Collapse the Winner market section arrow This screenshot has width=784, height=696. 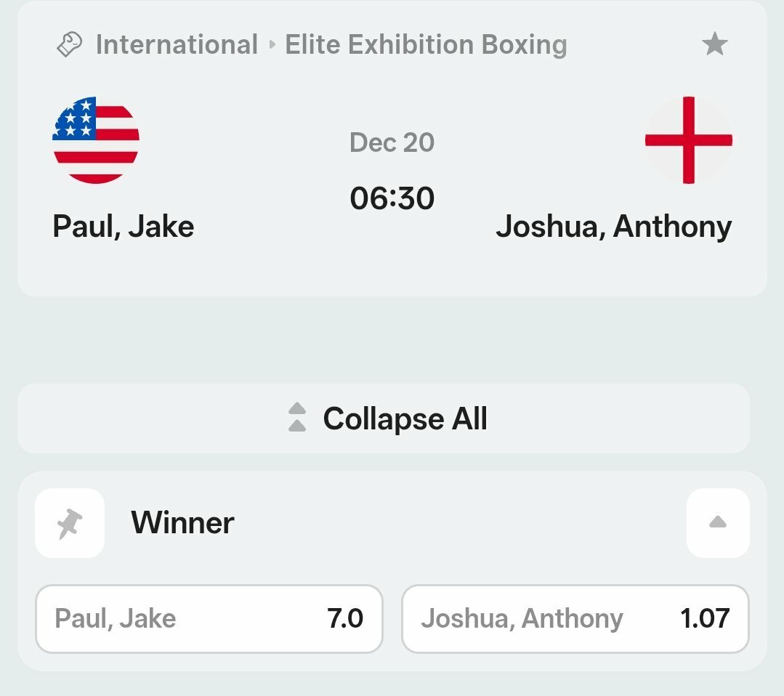[x=717, y=523]
